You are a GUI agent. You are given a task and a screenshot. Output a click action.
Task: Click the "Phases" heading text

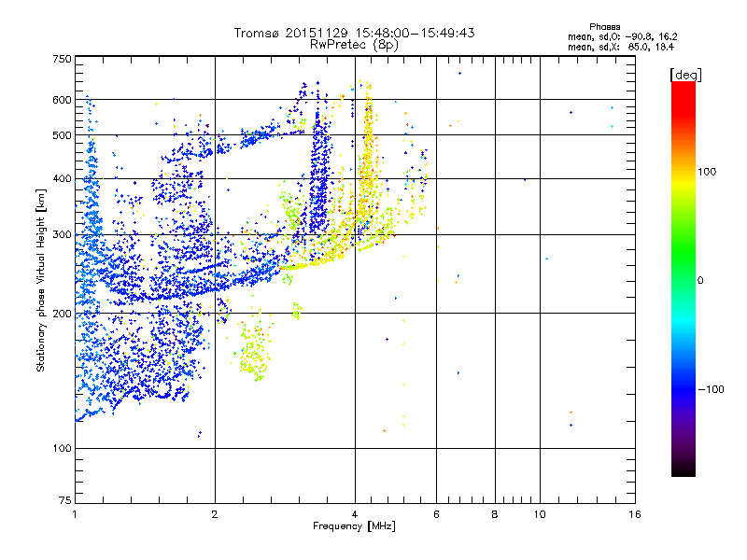(x=604, y=27)
